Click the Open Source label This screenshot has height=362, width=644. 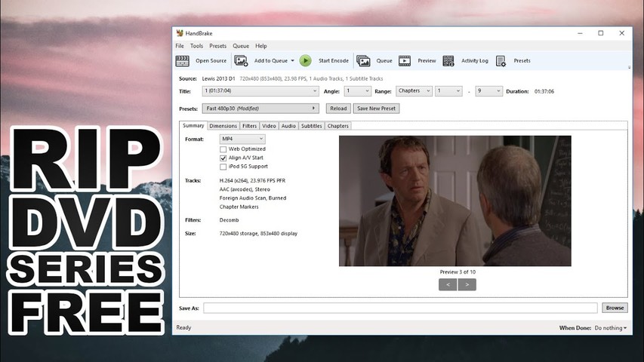pyautogui.click(x=211, y=61)
